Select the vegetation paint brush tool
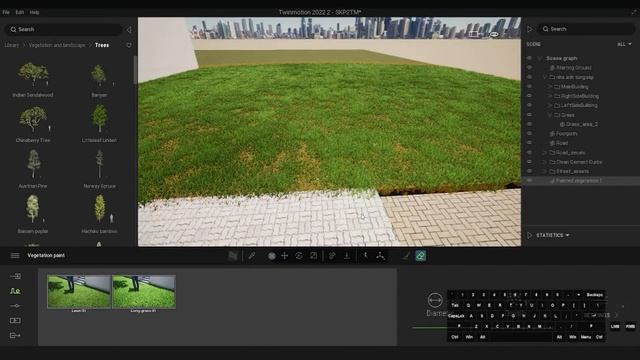Screen dimensions: 640x360 tap(406, 256)
